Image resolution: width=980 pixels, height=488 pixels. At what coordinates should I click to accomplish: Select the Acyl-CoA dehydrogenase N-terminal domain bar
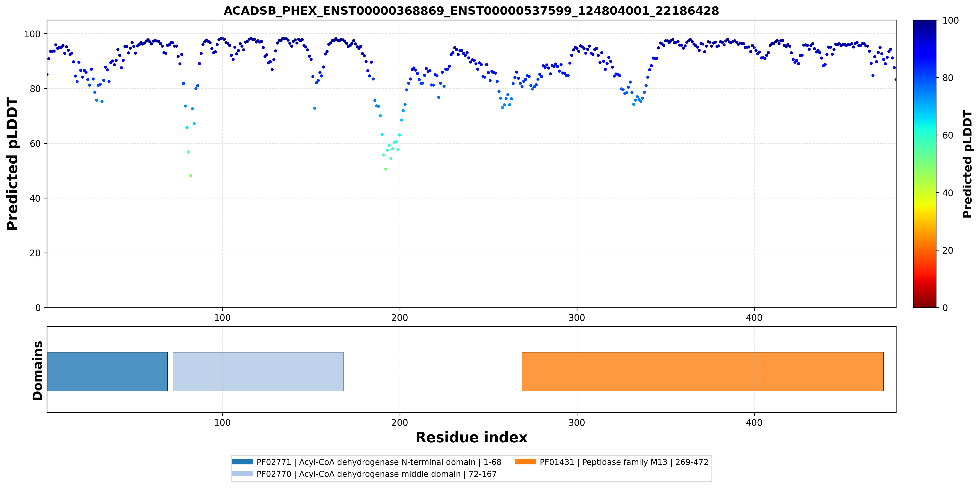point(107,372)
